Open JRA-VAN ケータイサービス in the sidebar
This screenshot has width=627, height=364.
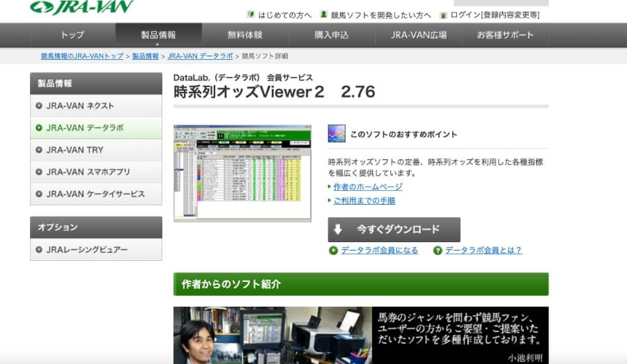pos(96,193)
